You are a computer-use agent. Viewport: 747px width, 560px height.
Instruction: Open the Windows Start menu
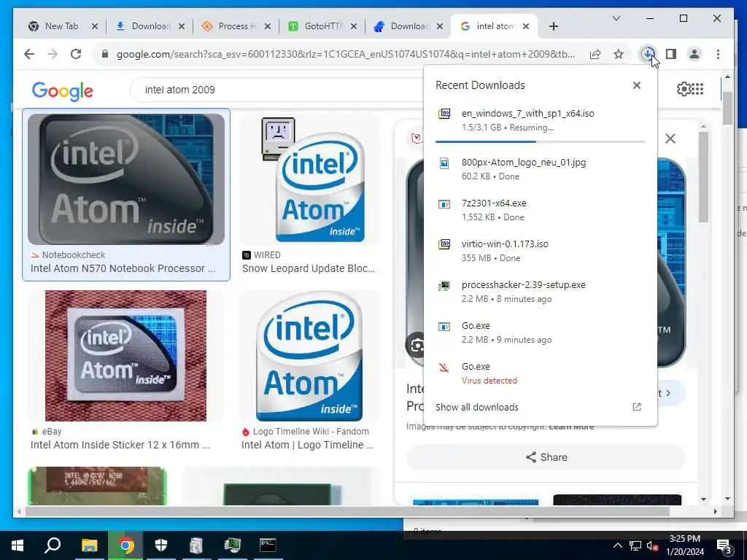tap(18, 545)
